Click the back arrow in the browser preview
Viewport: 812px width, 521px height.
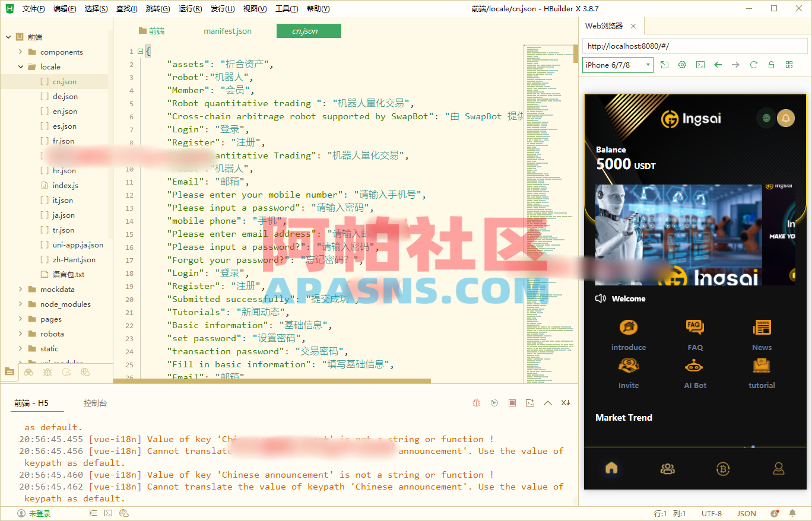coord(718,65)
